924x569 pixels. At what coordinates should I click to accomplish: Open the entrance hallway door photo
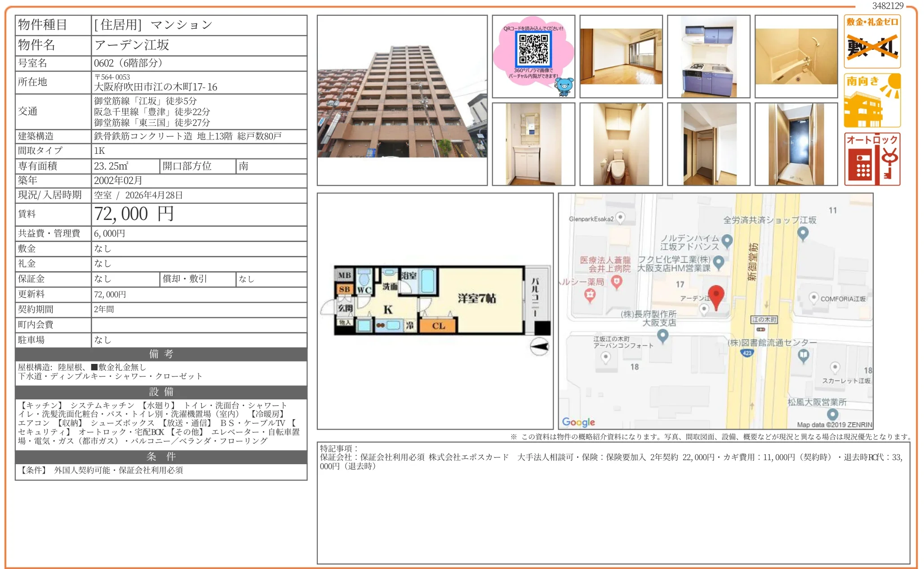point(796,144)
